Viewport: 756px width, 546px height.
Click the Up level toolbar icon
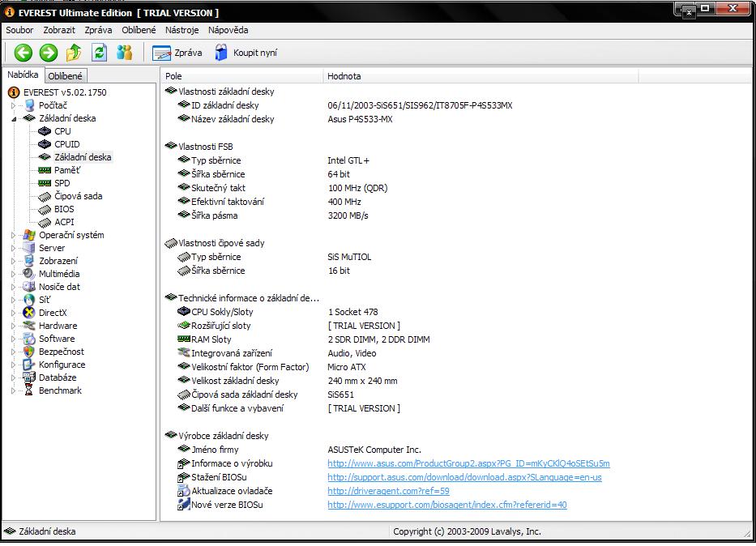tap(74, 53)
